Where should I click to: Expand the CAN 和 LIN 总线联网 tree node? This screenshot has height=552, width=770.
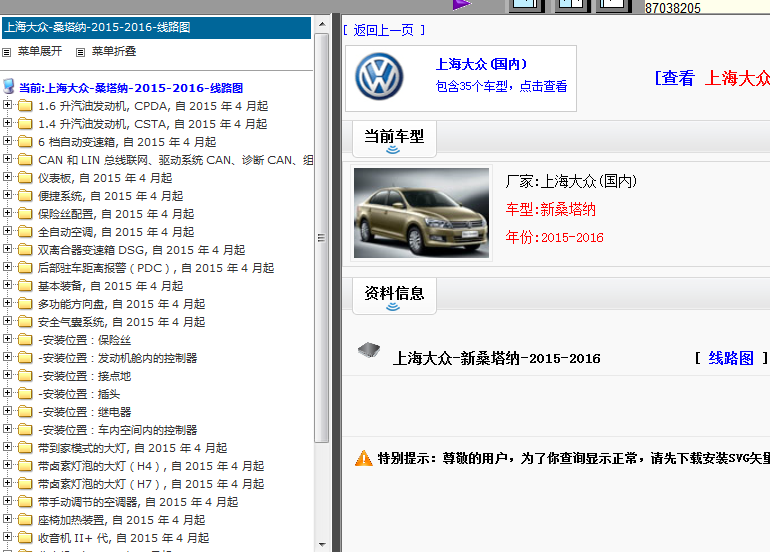tap(7, 159)
